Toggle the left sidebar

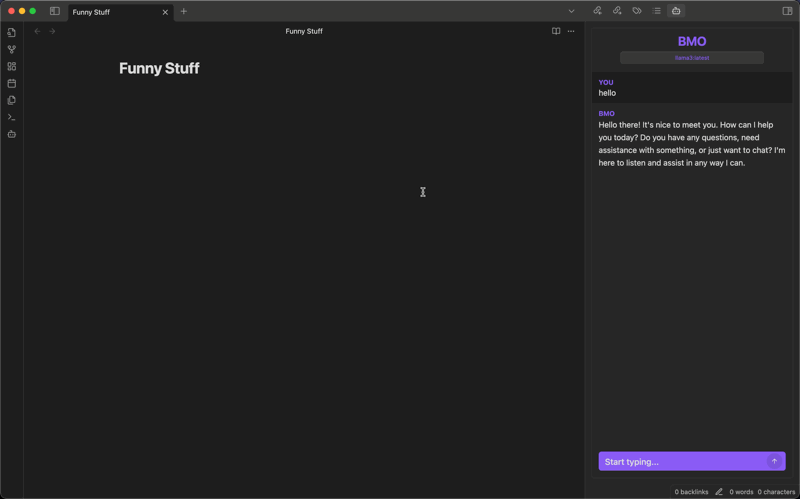point(55,11)
